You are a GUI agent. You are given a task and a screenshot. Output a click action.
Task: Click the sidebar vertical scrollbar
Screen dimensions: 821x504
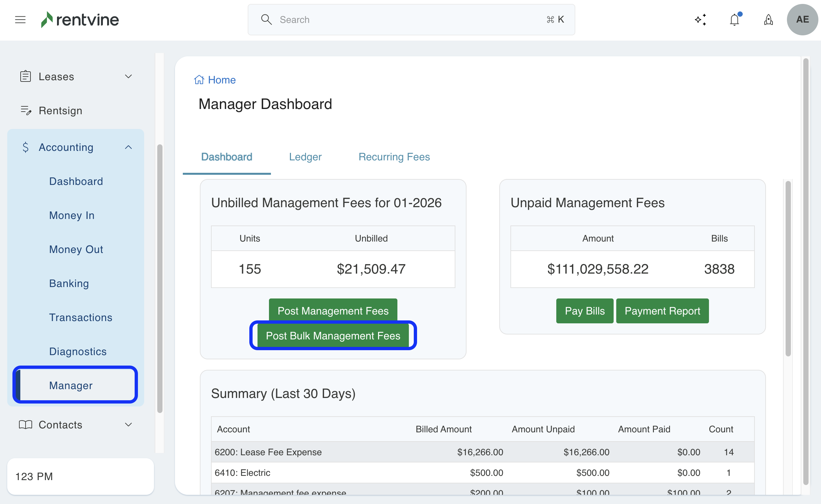[x=160, y=278]
